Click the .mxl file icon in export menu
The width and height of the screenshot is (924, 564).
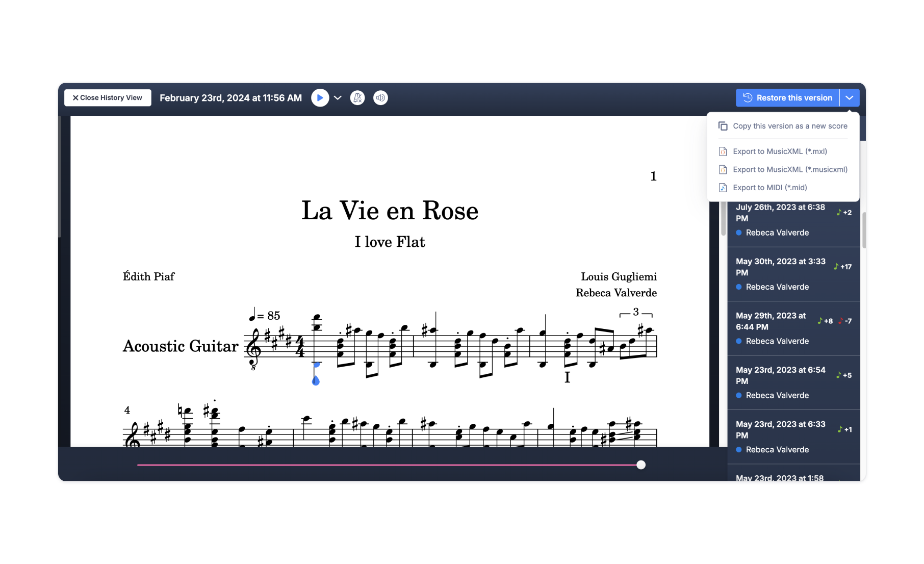click(723, 151)
